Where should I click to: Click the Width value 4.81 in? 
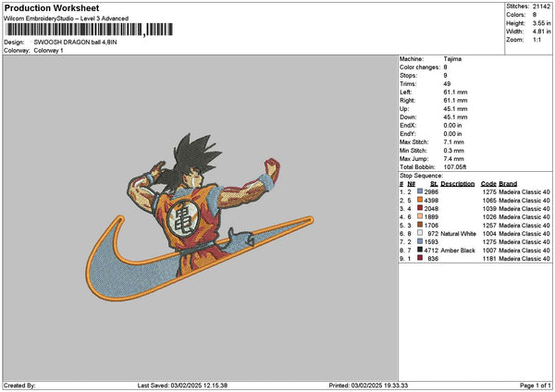click(541, 31)
